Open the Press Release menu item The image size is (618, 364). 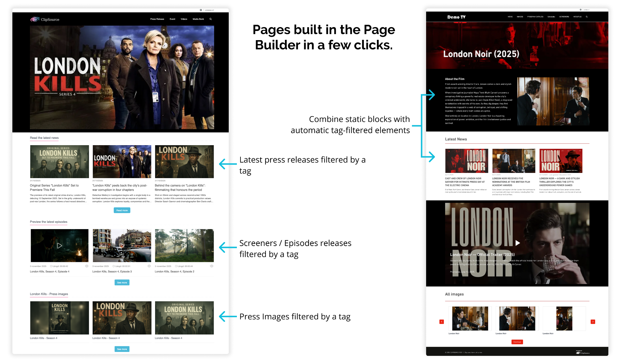click(x=157, y=19)
